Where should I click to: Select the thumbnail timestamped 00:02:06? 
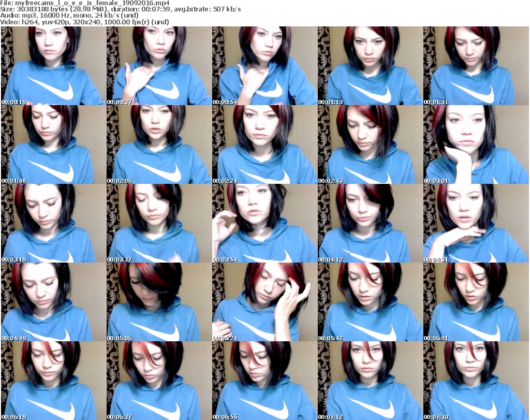(159, 144)
